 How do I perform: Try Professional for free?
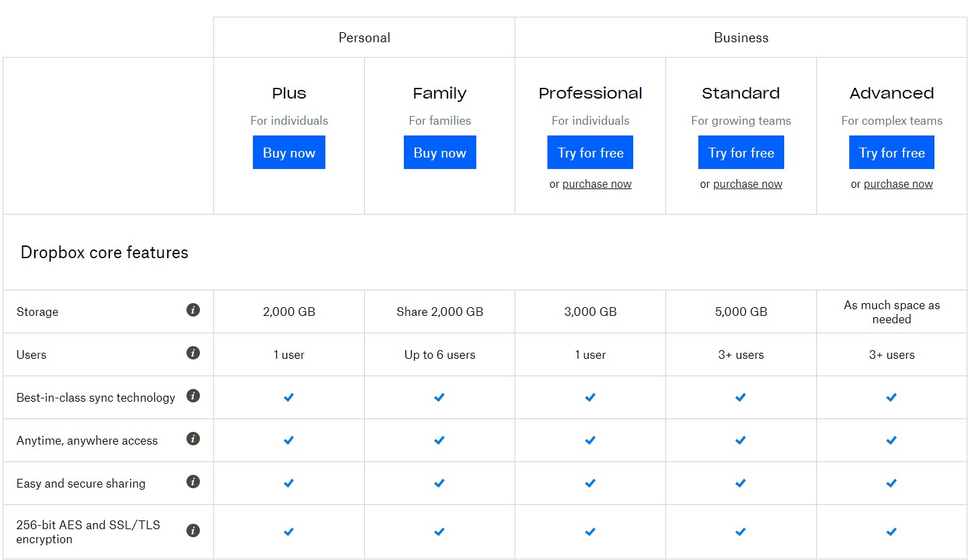pyautogui.click(x=590, y=152)
